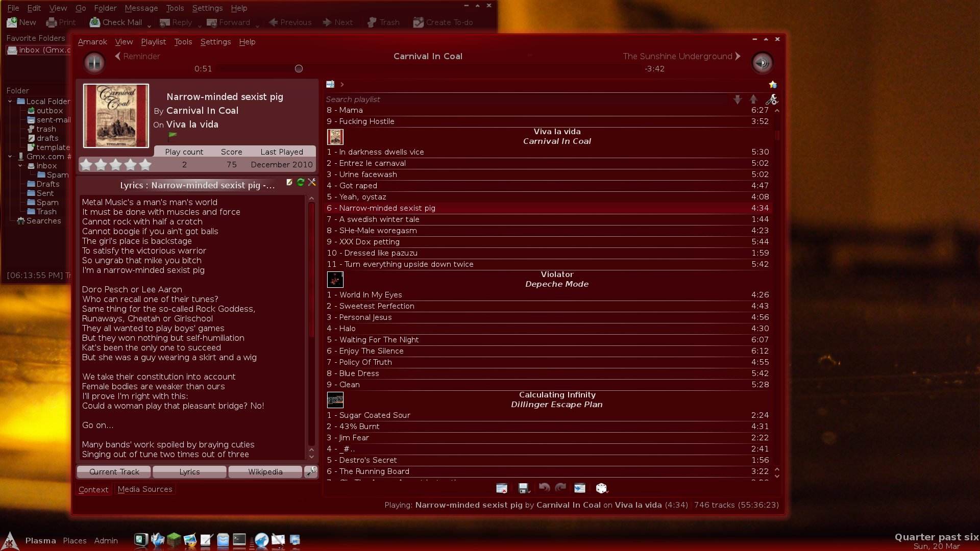Select track 43% Burnt in playlist
The width and height of the screenshot is (980, 551).
pyautogui.click(x=548, y=427)
